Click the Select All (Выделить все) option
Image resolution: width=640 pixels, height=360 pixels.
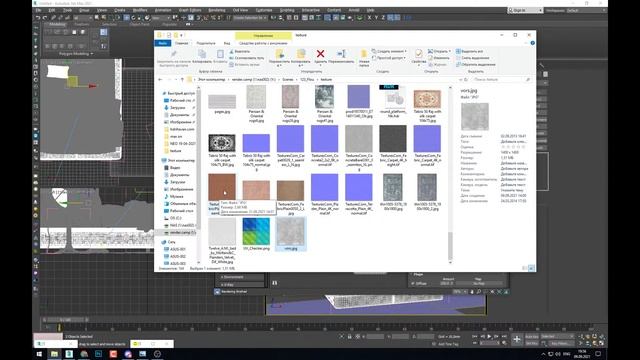tap(469, 51)
